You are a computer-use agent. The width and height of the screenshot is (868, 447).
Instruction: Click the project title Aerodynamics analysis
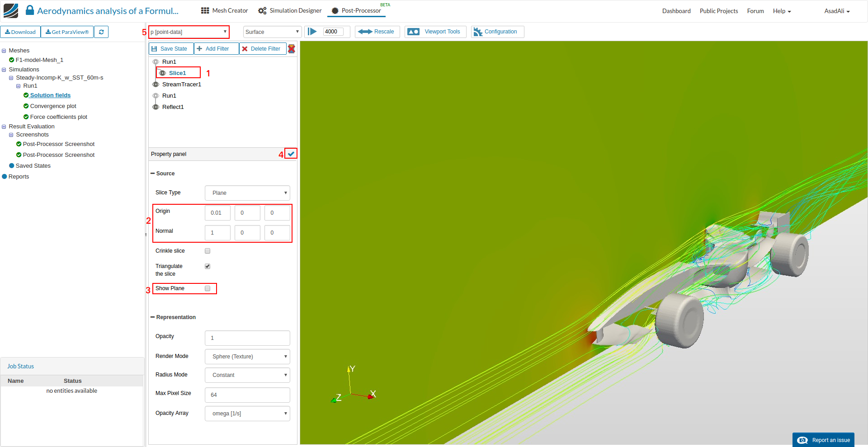point(108,11)
